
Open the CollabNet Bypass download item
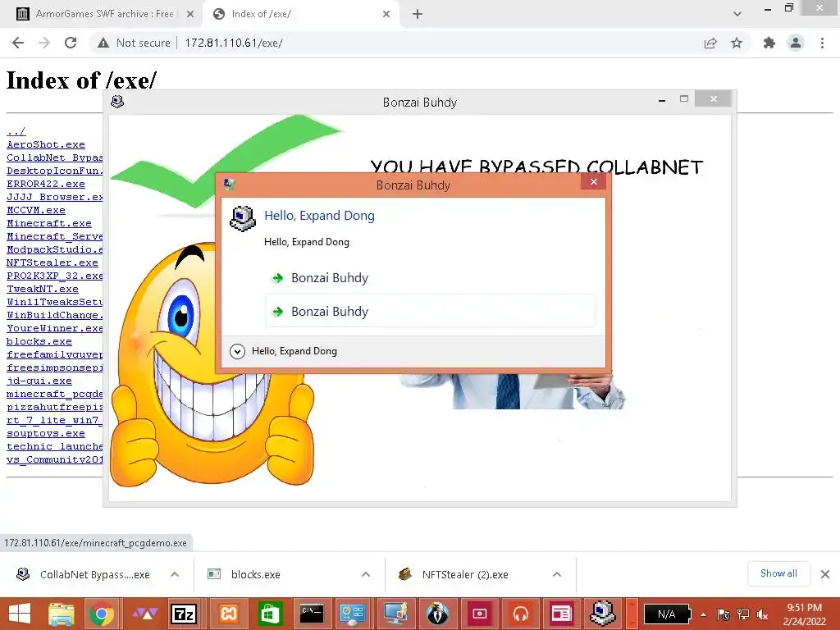(x=85, y=574)
